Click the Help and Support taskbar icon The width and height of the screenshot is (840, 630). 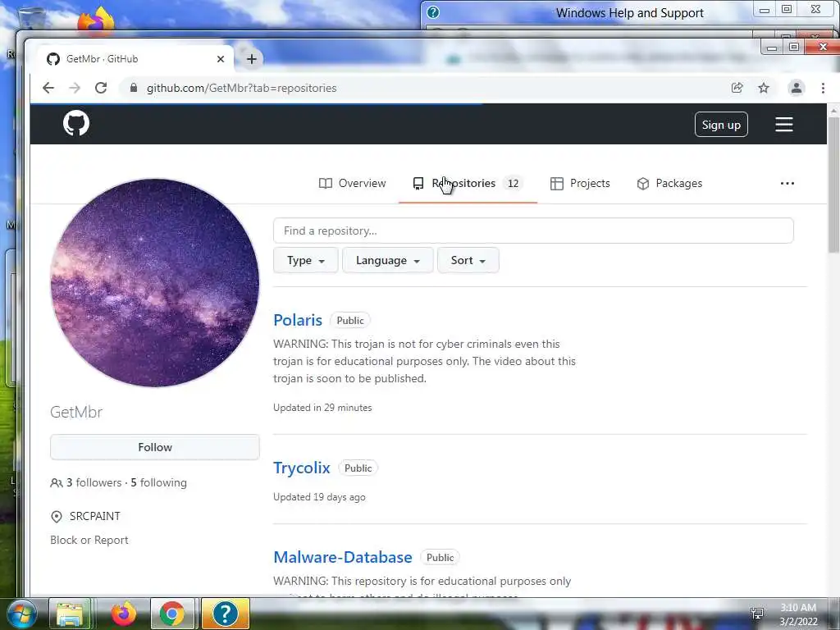[x=225, y=614]
